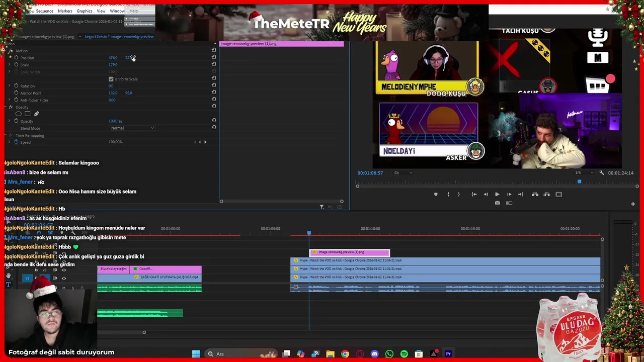Click the timeline playhead on time ruler

(x=309, y=233)
